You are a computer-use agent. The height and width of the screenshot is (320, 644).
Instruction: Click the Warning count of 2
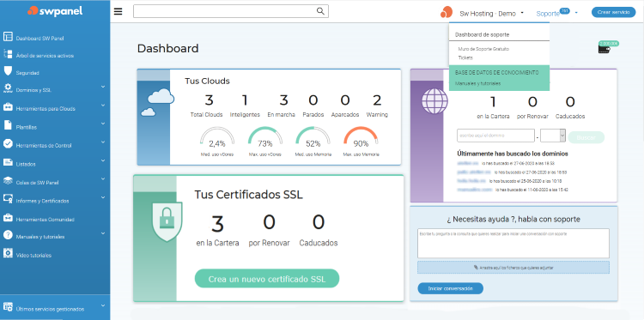tap(377, 100)
